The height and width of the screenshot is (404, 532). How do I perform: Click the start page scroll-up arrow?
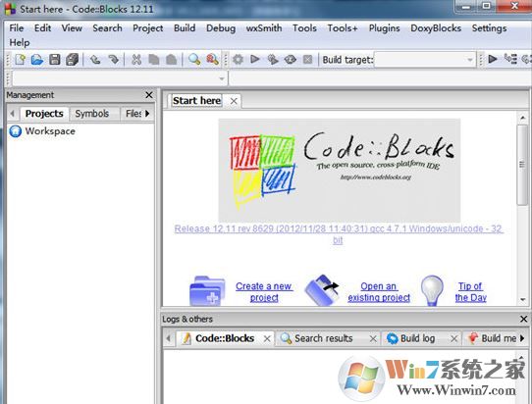click(x=523, y=118)
